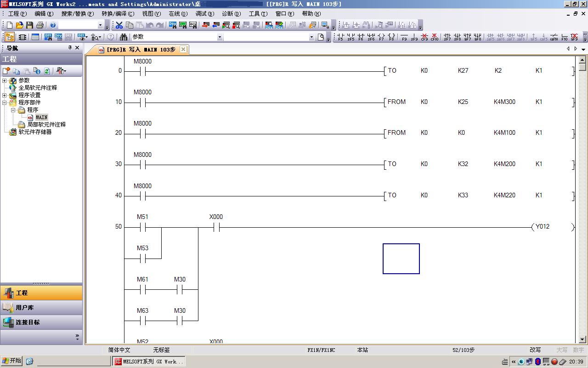Open the 连接目标 panel
The image size is (588, 368).
point(28,322)
